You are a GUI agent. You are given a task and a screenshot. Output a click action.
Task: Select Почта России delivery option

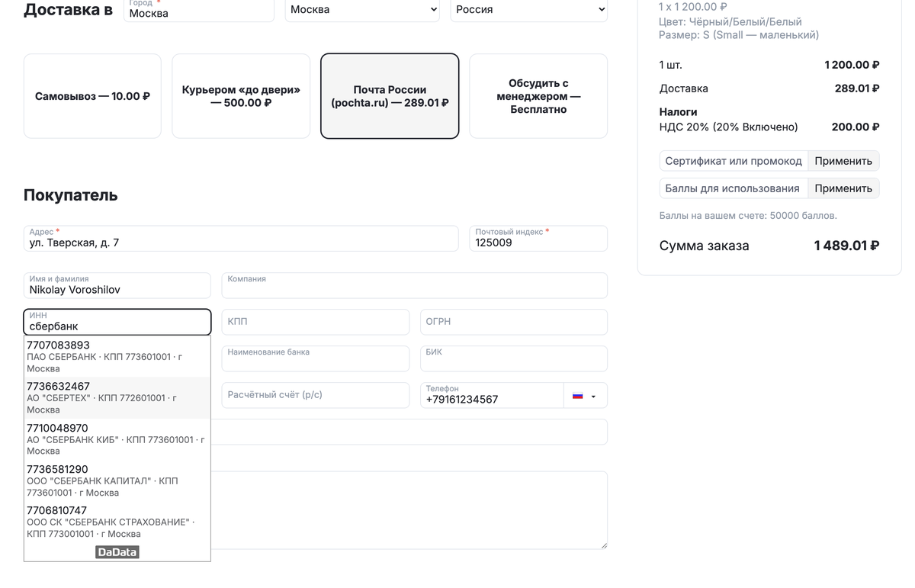tap(390, 96)
